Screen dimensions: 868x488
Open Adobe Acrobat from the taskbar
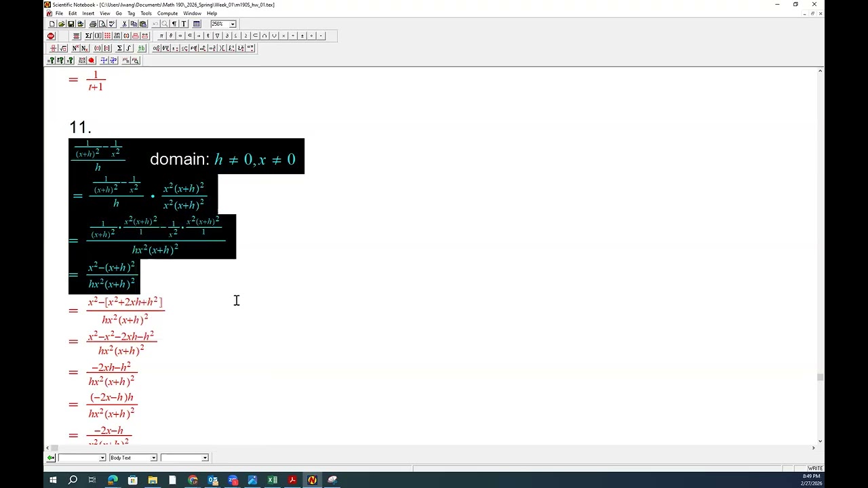292,480
